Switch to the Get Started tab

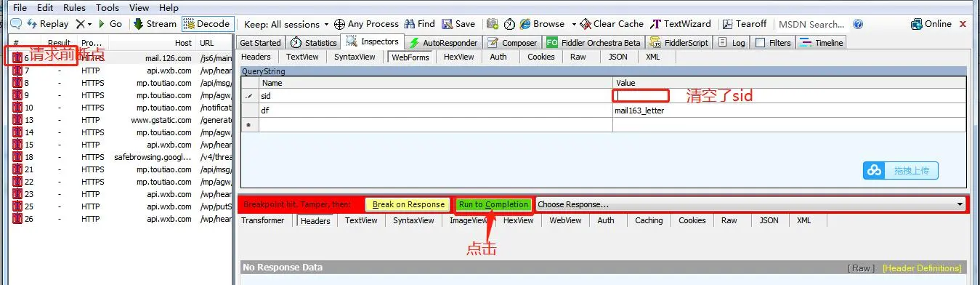(x=260, y=43)
